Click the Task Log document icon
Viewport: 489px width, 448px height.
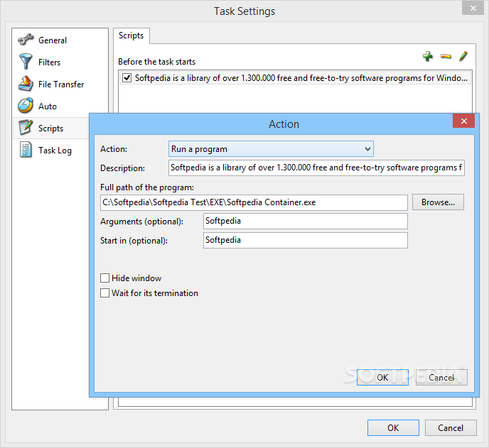pos(26,150)
